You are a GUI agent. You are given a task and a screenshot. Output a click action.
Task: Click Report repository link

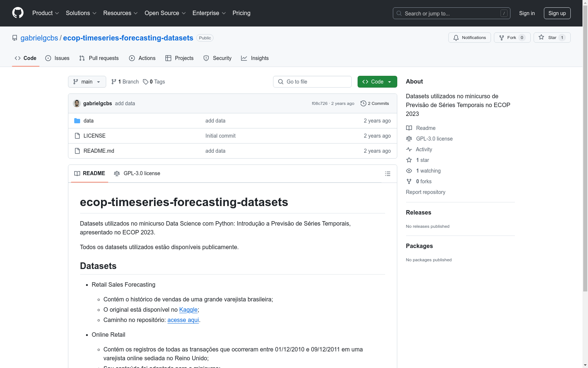(x=426, y=192)
